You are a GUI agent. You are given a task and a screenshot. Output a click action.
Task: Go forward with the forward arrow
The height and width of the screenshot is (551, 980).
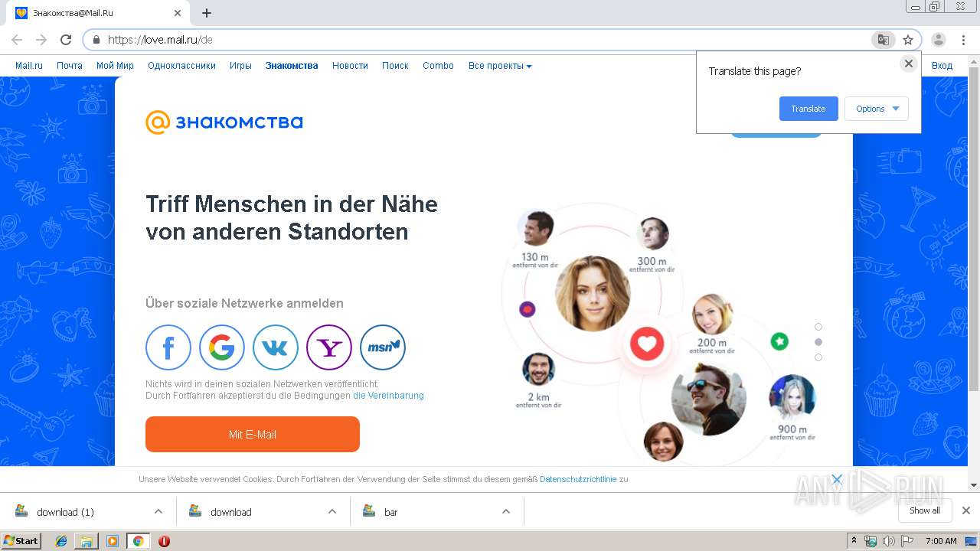coord(41,40)
